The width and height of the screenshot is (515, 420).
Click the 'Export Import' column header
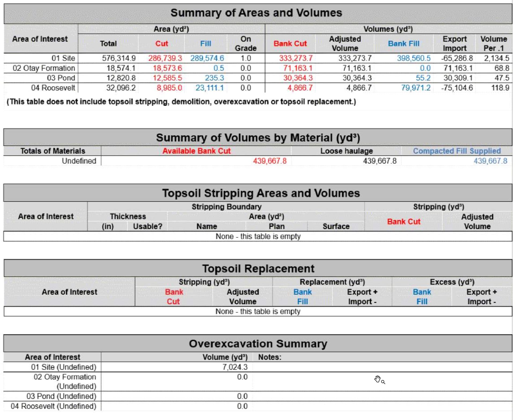pyautogui.click(x=455, y=43)
